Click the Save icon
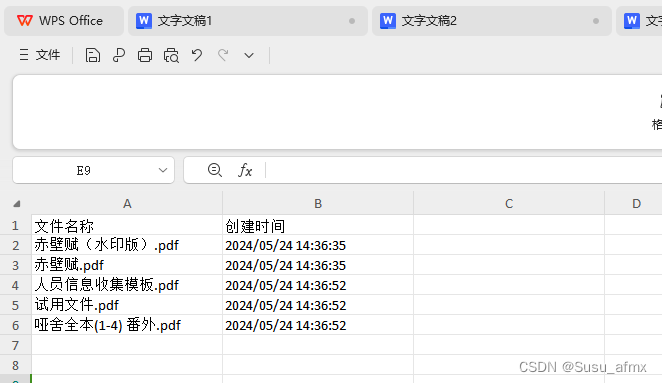 [x=92, y=55]
